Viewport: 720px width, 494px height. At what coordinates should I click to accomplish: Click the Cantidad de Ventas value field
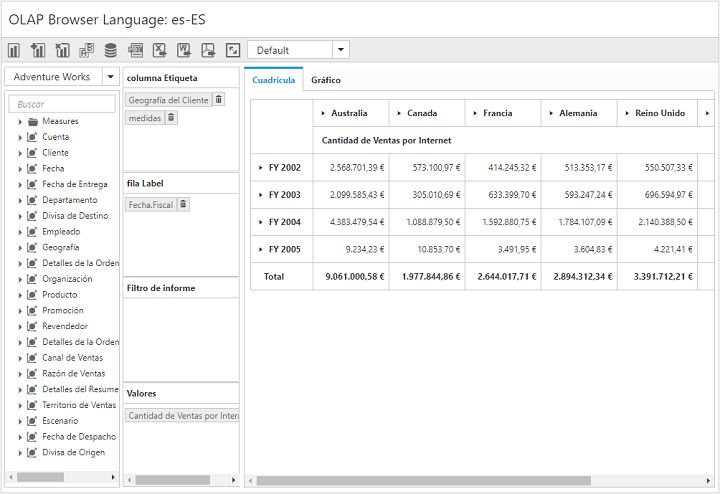[x=182, y=415]
